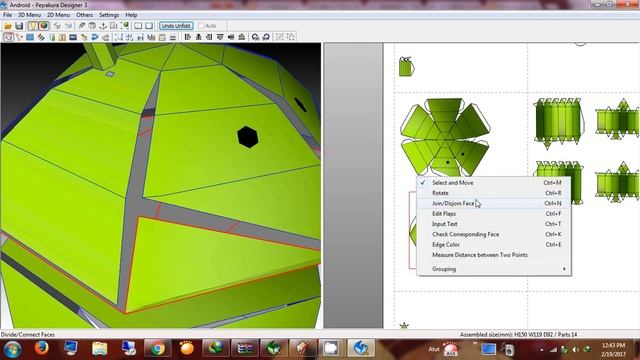Choose Input Text in context menu
This screenshot has width=640, height=360.
[493, 224]
